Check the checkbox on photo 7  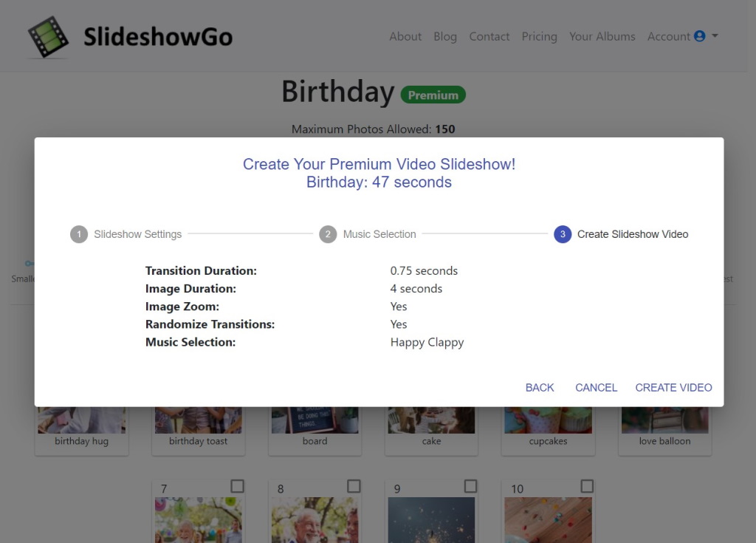(238, 486)
